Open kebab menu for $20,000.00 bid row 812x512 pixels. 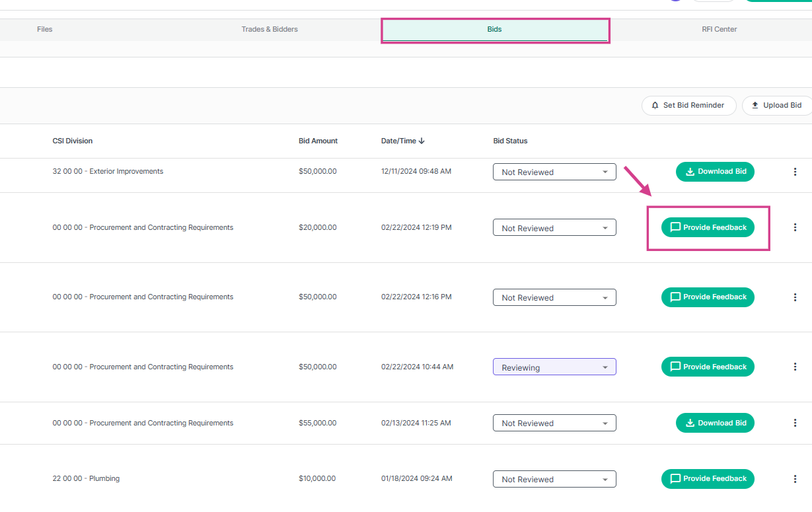(795, 227)
